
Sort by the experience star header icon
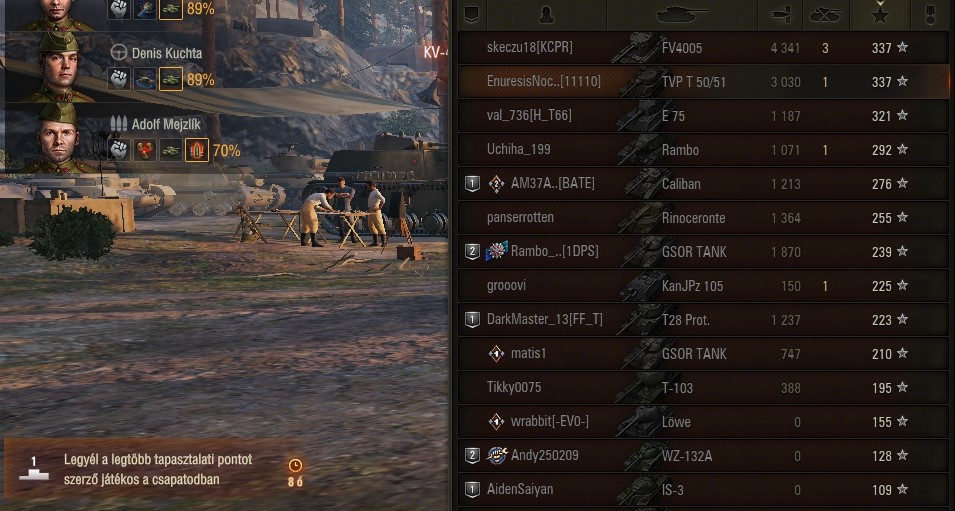880,13
